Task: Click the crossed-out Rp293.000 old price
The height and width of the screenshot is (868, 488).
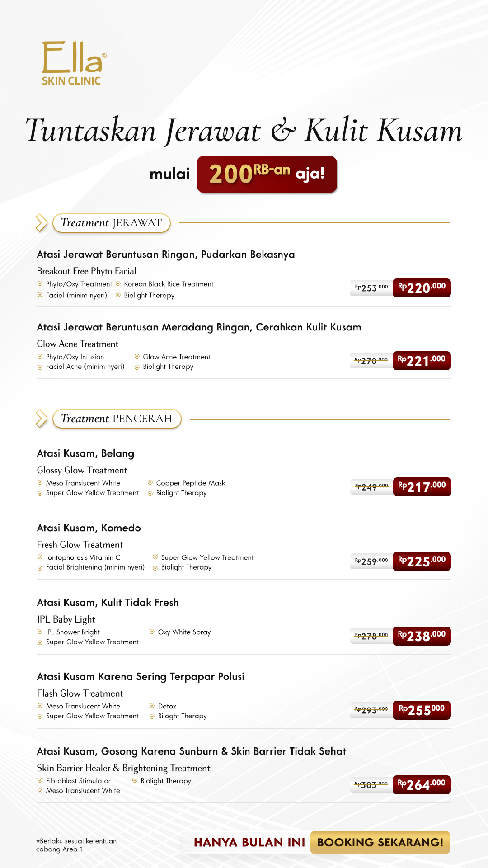Action: 371,710
